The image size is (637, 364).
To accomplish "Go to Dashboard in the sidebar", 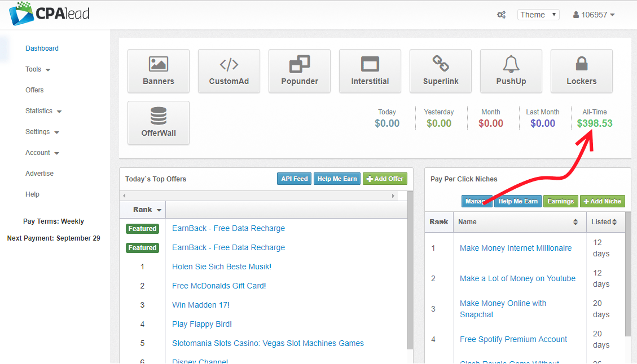I will (42, 48).
